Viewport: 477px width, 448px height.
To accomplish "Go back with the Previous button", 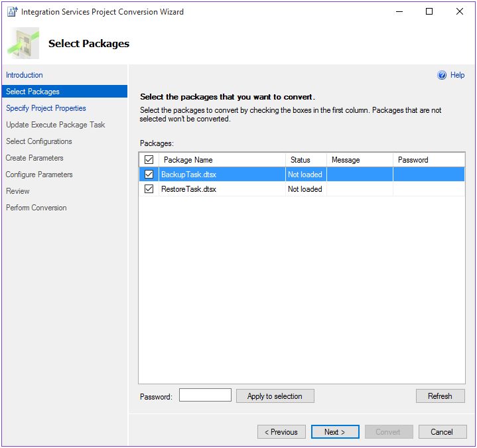I will tap(281, 432).
